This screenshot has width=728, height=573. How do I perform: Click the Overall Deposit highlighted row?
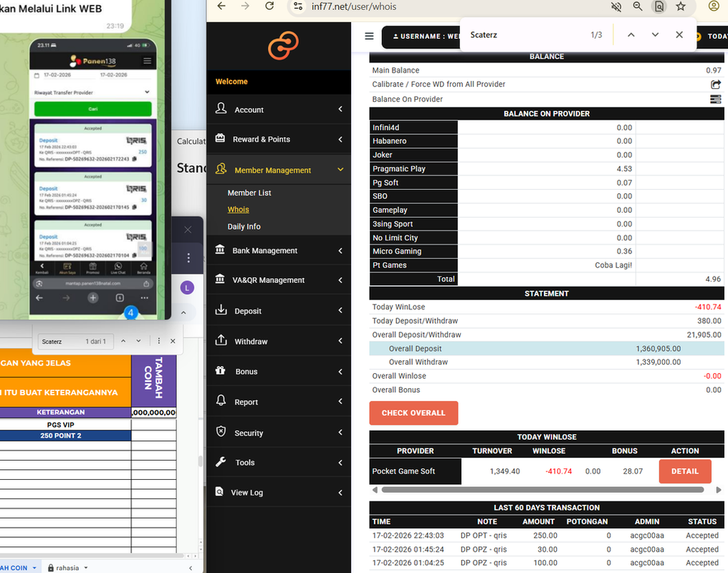coord(547,348)
